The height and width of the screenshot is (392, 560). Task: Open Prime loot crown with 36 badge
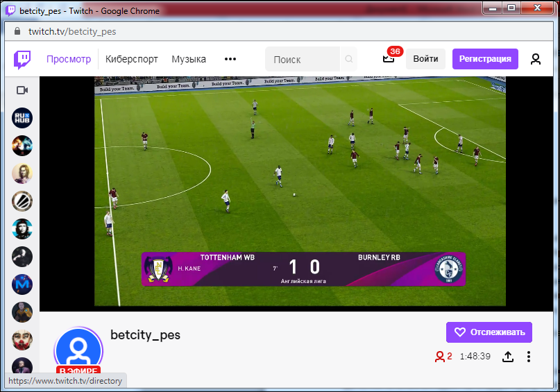tap(389, 58)
